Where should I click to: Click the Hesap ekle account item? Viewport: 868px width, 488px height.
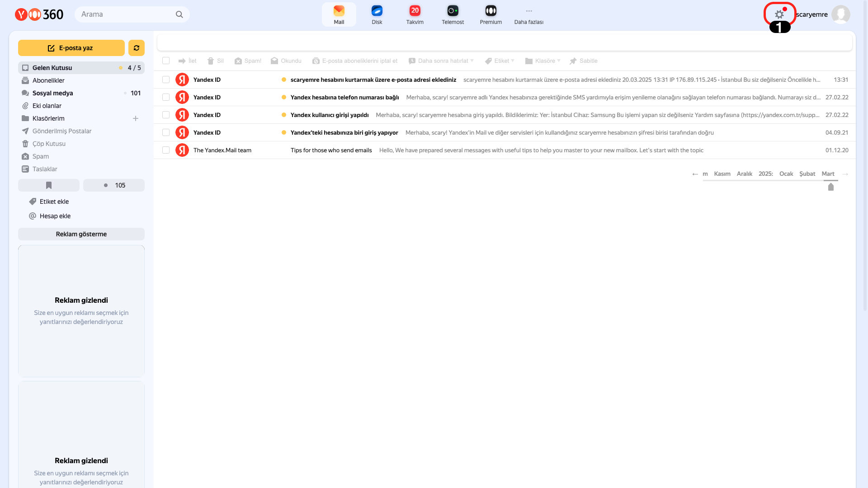[x=50, y=216]
